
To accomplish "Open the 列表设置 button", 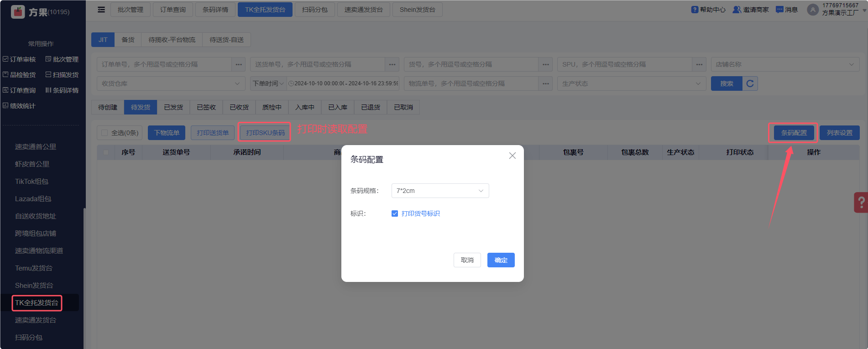I will point(840,133).
